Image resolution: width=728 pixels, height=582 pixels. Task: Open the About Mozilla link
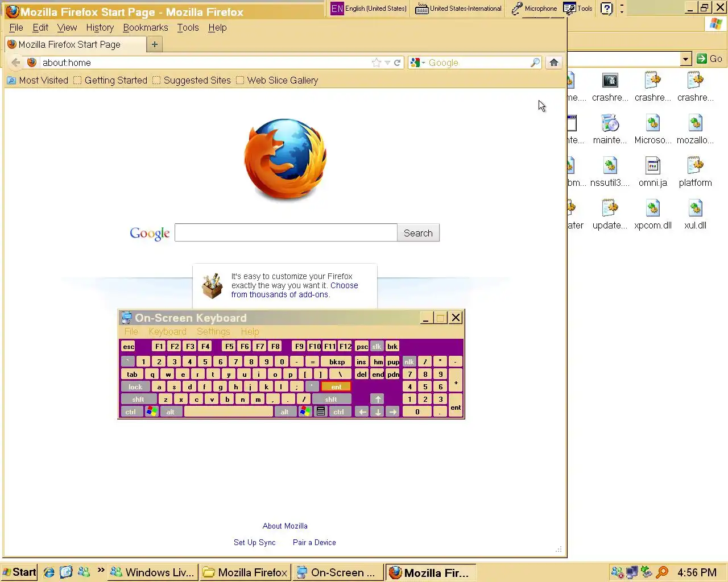(285, 526)
